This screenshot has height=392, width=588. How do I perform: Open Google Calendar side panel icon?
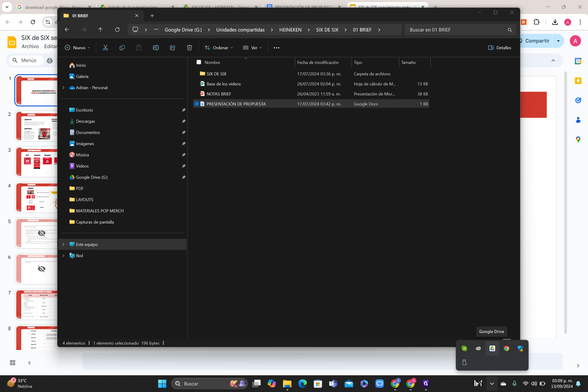click(578, 61)
